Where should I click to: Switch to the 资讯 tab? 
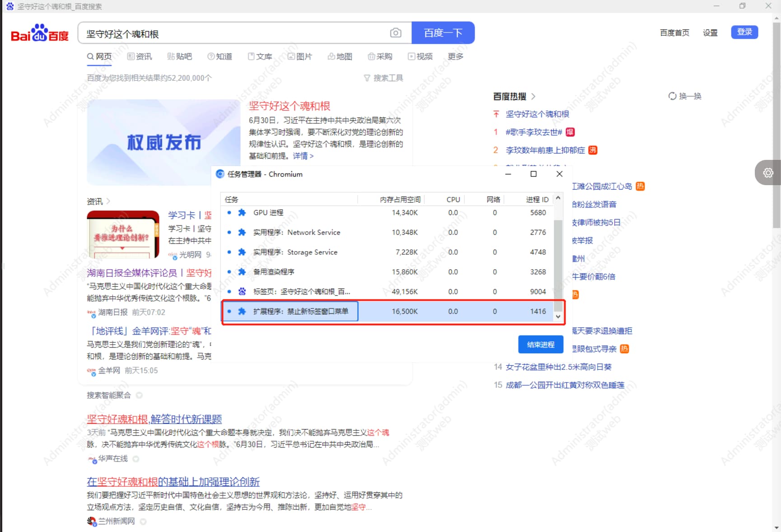click(x=140, y=56)
